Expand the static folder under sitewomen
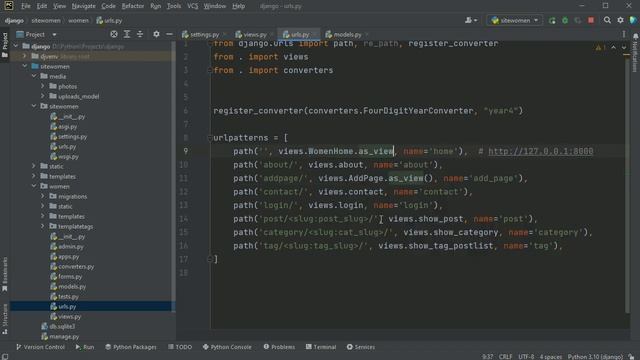The width and height of the screenshot is (640, 360). 34,167
